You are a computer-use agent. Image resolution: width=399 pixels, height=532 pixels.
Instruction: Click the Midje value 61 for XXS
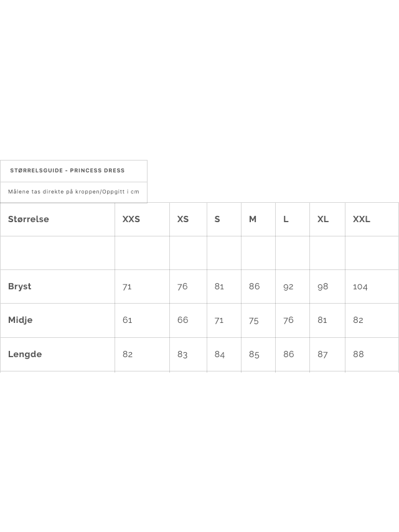128,320
